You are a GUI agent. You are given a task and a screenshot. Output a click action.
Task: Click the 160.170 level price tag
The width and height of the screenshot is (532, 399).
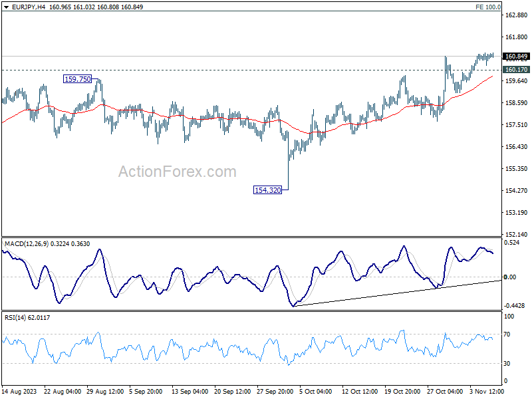coord(516,70)
